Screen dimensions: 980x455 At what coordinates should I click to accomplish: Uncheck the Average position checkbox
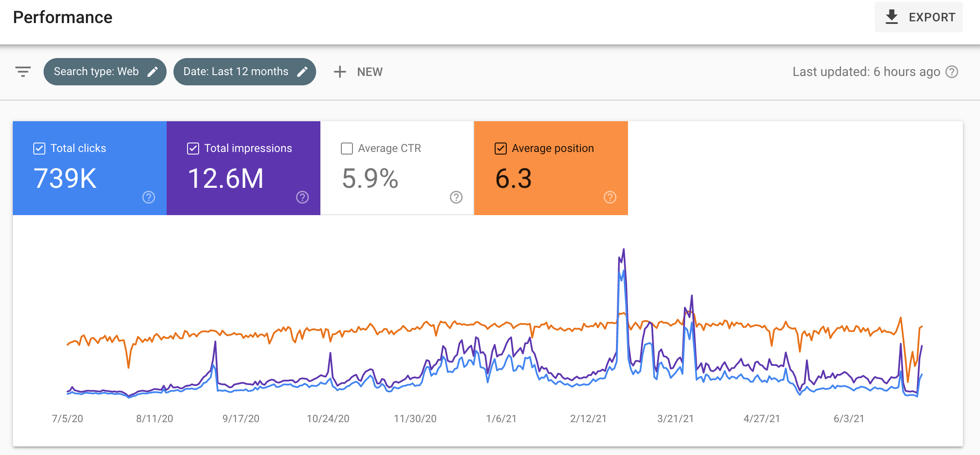(x=501, y=149)
